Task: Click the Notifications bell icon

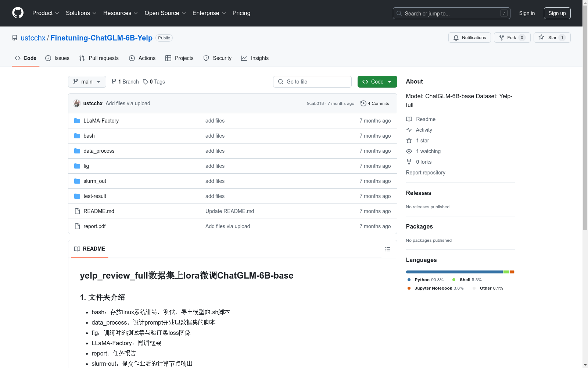Action: (456, 38)
